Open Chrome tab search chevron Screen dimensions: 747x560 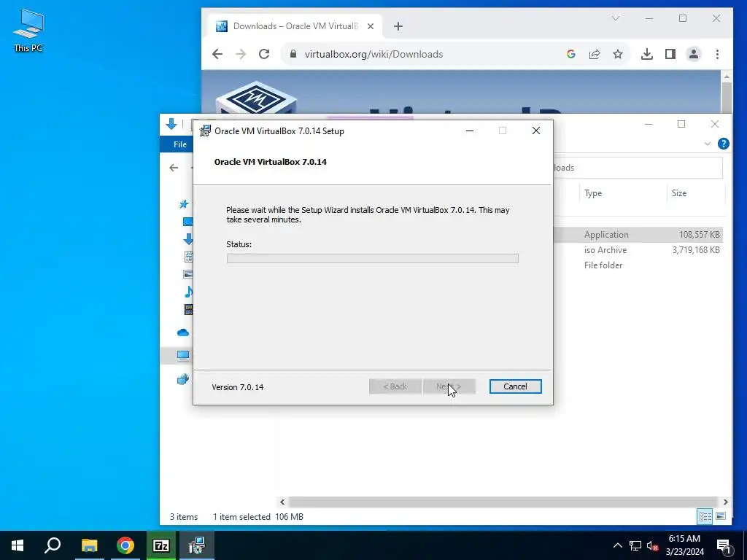pos(616,18)
